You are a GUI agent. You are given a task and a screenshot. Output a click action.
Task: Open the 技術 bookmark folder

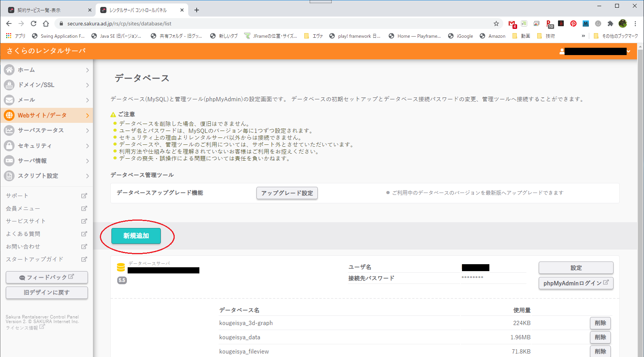[x=546, y=36]
